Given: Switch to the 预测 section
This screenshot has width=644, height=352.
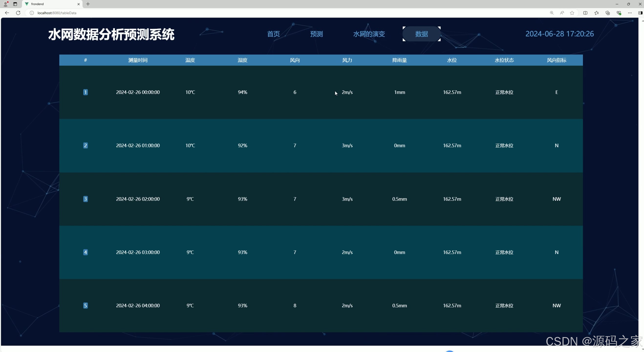Looking at the screenshot, I should (x=316, y=34).
